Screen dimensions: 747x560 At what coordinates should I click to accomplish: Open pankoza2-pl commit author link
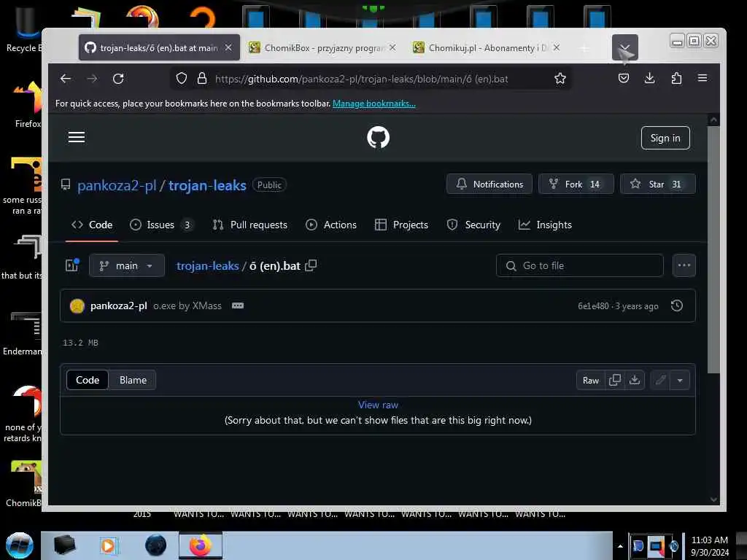pyautogui.click(x=119, y=306)
